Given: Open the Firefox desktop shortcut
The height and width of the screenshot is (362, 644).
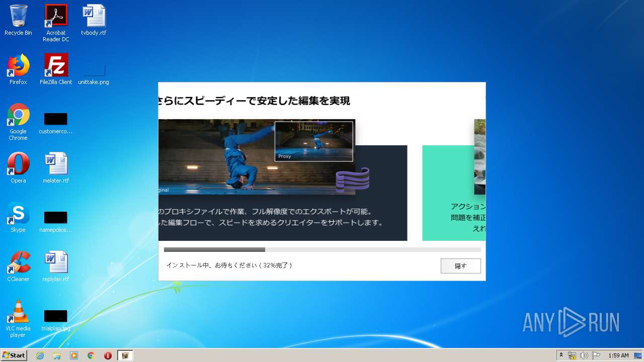Looking at the screenshot, I should point(18,69).
